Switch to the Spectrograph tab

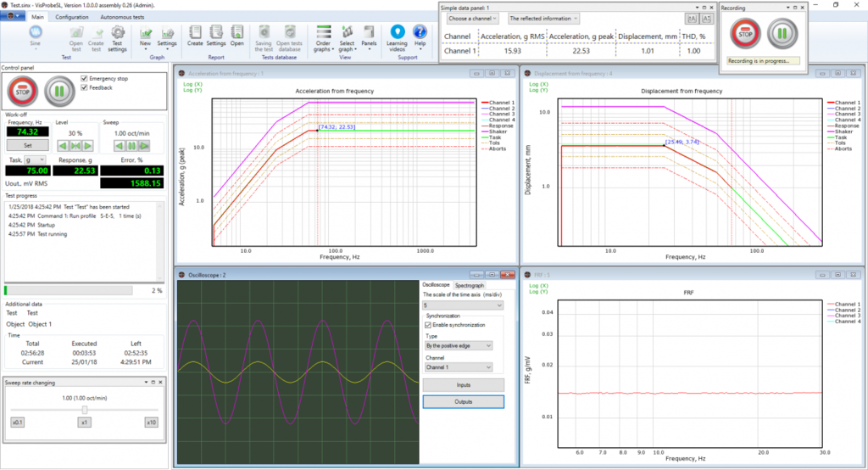pyautogui.click(x=470, y=285)
